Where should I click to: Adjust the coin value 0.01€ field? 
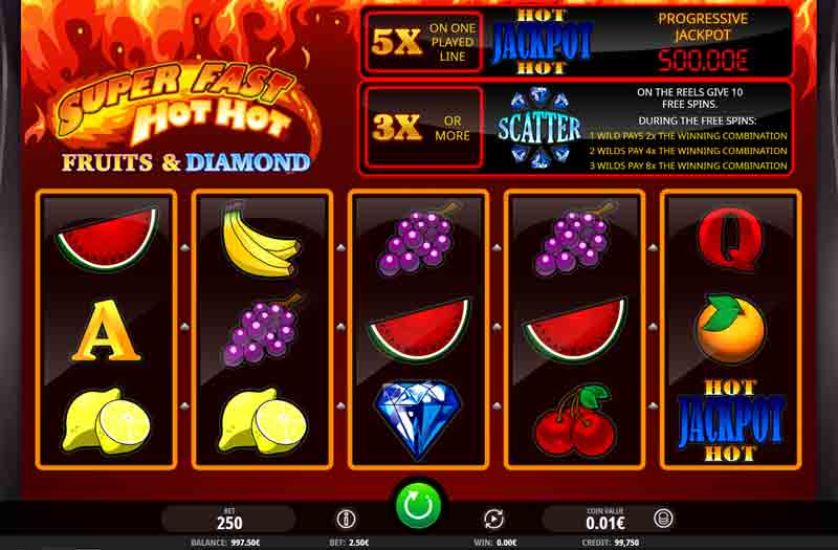(x=604, y=518)
